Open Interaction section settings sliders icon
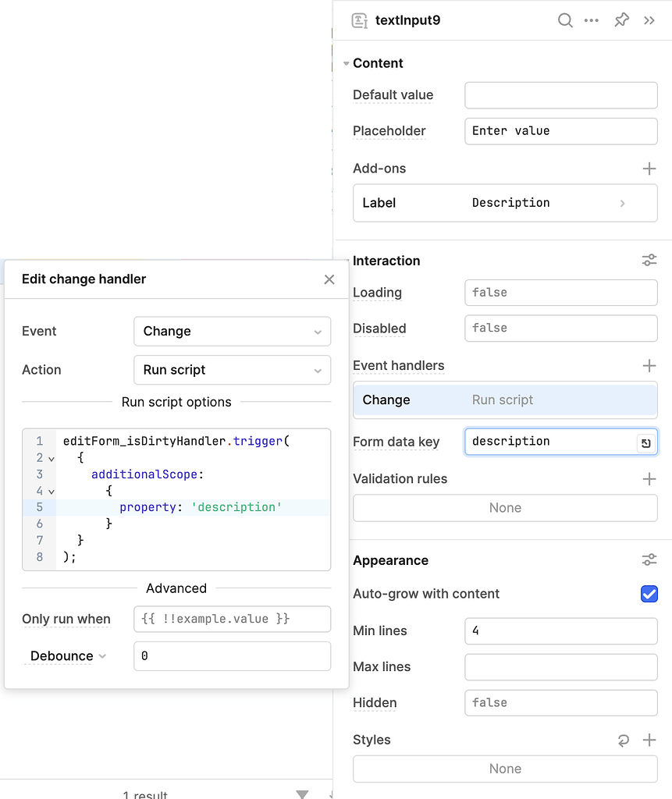 [649, 261]
